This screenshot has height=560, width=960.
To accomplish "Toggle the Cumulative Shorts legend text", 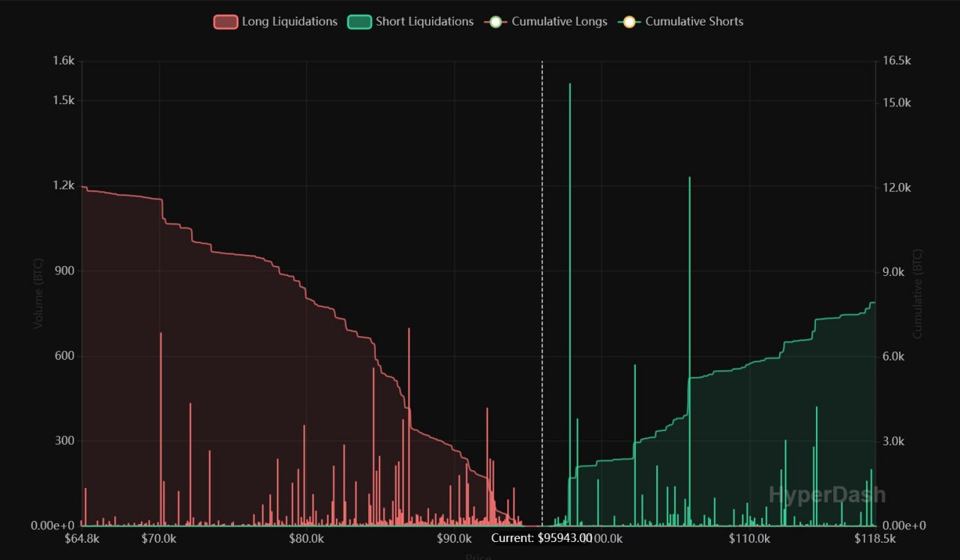I will pyautogui.click(x=694, y=22).
